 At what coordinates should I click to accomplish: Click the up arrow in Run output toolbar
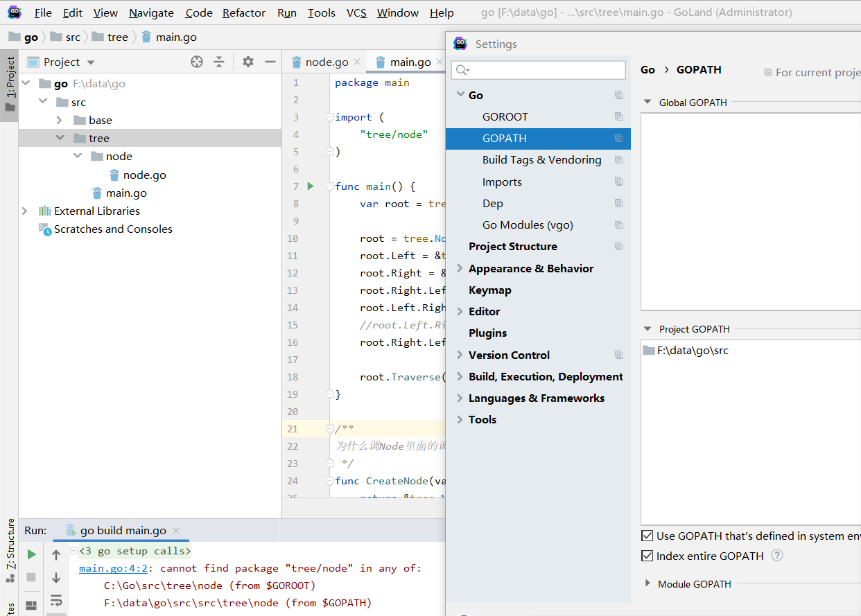click(56, 554)
